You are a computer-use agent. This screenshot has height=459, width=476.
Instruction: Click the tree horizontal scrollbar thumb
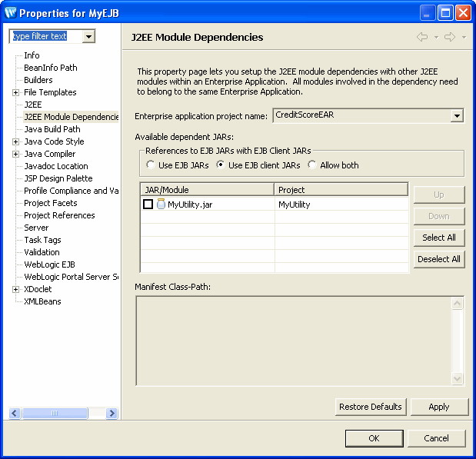[55, 413]
